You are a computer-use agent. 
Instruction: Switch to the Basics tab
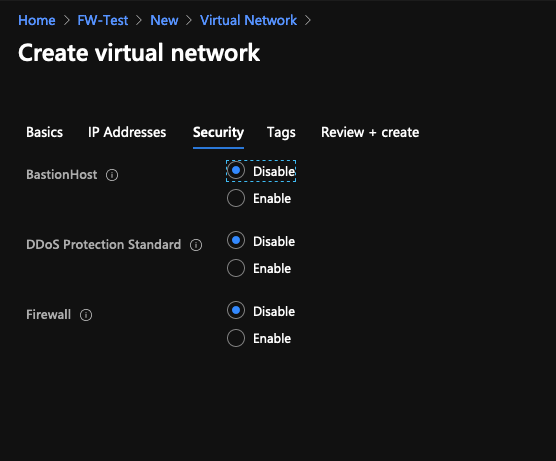[44, 132]
